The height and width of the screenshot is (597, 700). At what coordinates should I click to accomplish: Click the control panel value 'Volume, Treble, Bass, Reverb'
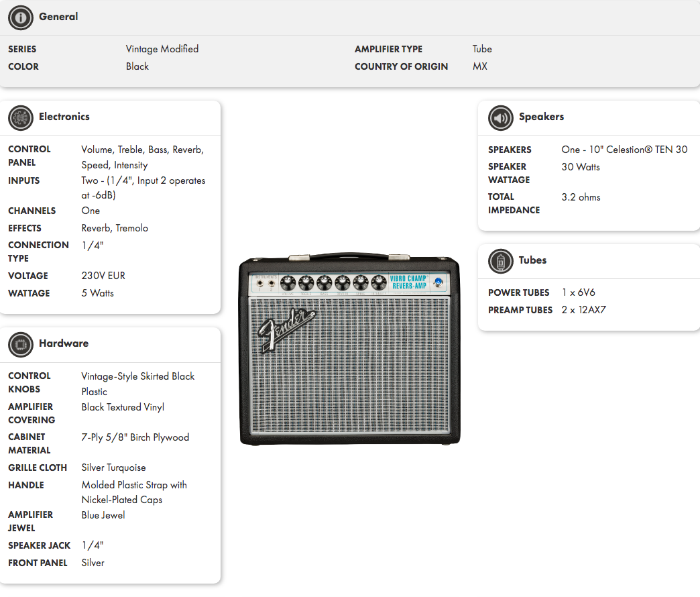point(142,150)
